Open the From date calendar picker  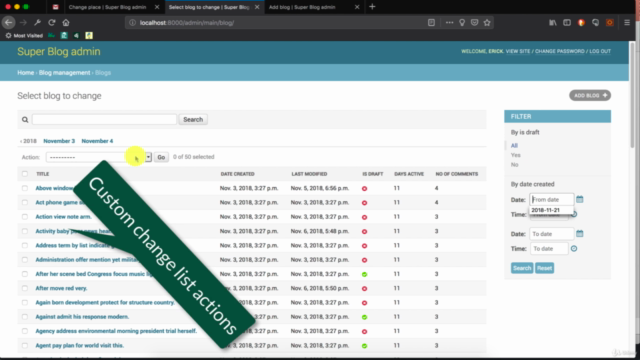pyautogui.click(x=580, y=199)
